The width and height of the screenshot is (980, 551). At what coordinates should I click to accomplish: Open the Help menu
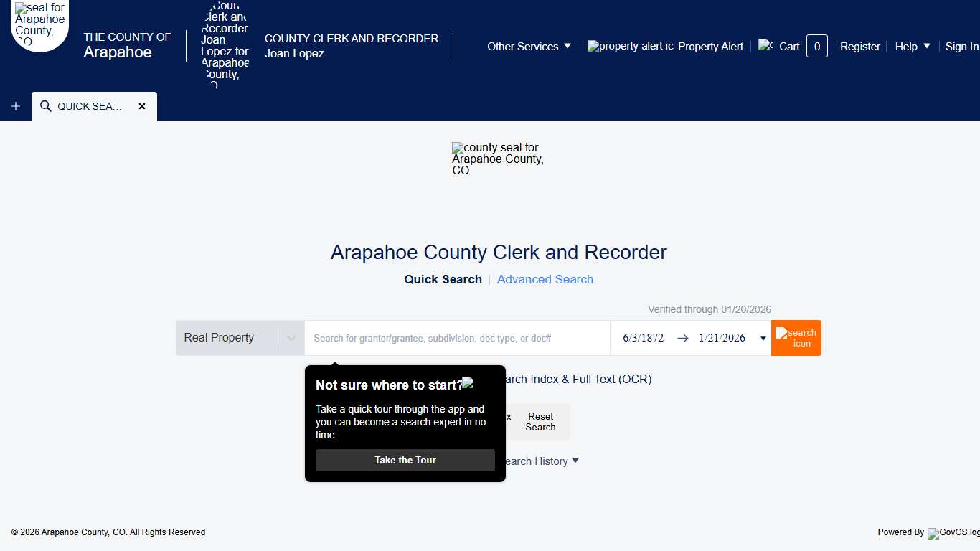912,46
